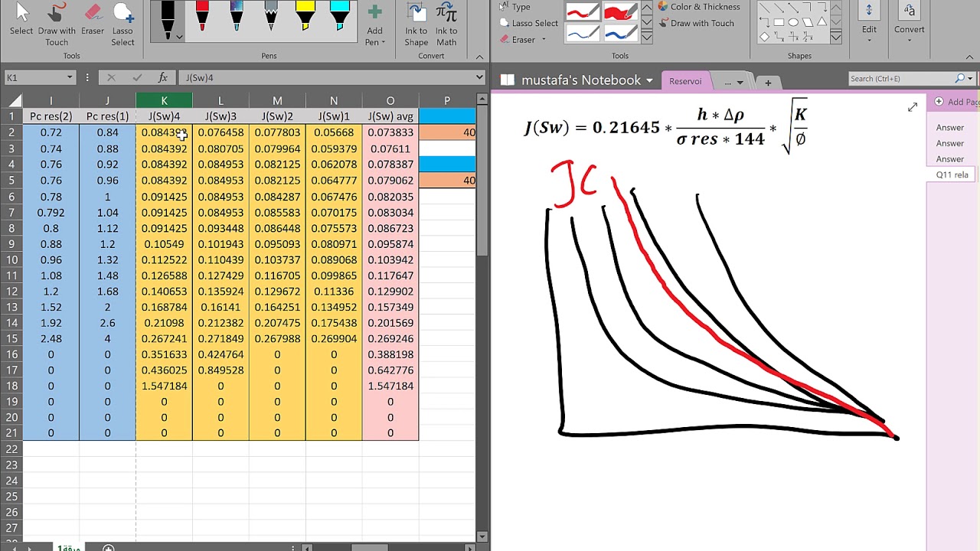Viewport: 980px width, 551px height.
Task: Open the hidden sections overflow tab
Action: tap(732, 82)
